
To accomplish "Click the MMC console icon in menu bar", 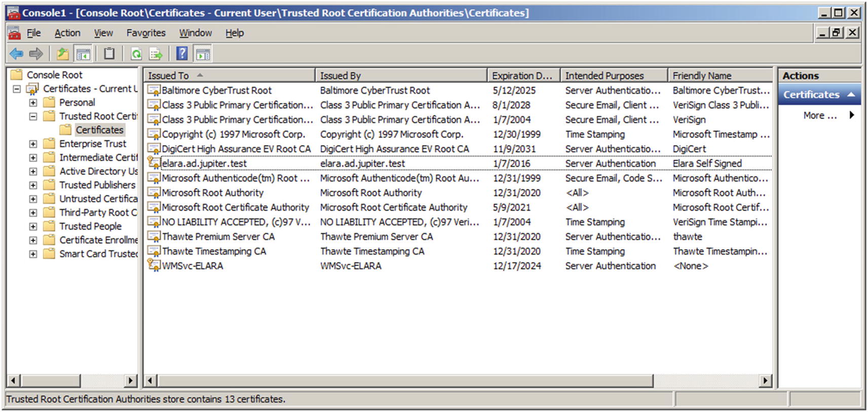I will [x=14, y=33].
